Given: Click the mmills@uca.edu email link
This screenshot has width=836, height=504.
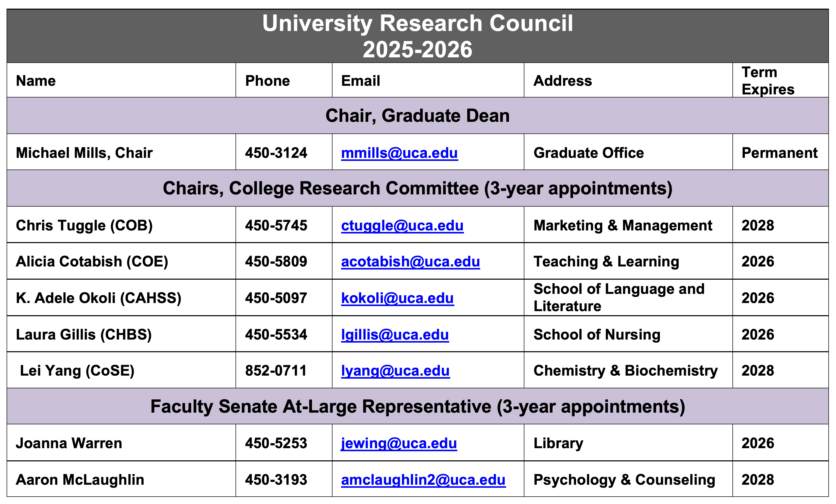Looking at the screenshot, I should [399, 153].
